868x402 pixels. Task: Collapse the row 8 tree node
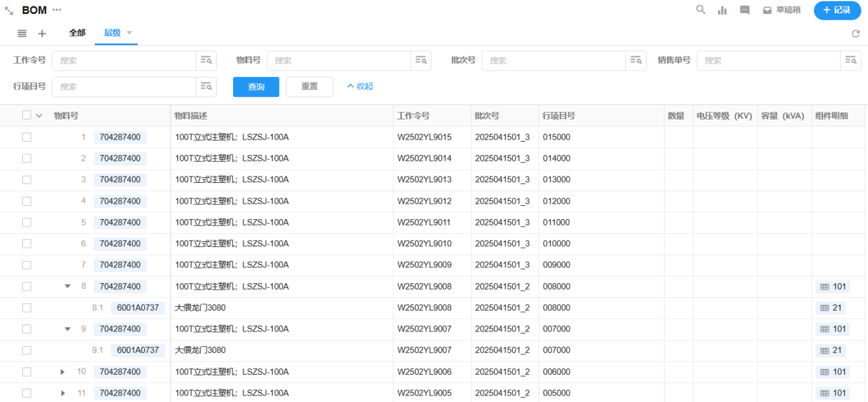(x=68, y=286)
